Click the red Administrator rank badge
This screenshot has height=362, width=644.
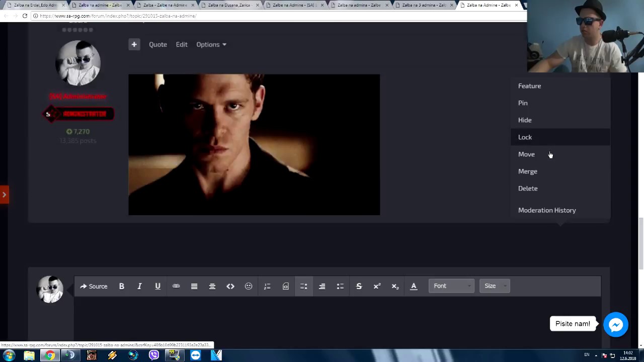(78, 114)
